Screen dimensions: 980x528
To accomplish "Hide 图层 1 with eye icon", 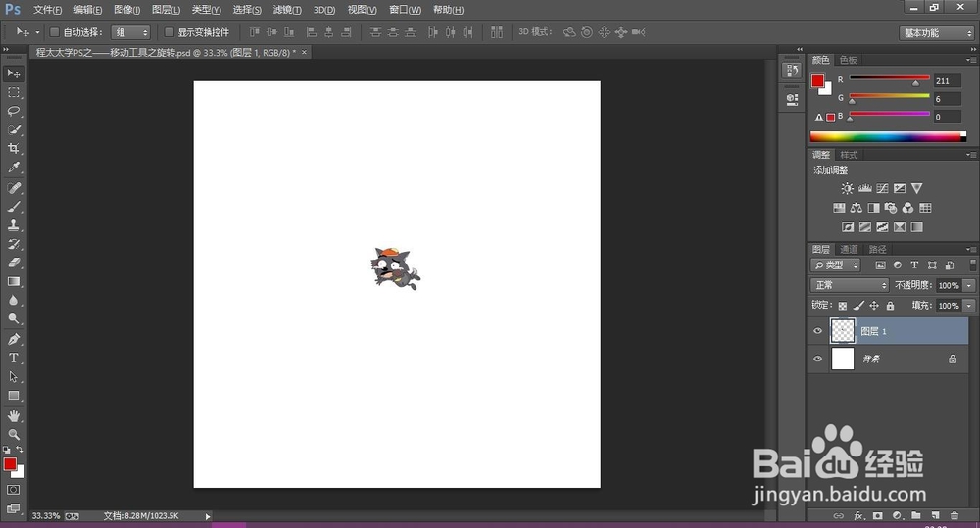I will [817, 331].
